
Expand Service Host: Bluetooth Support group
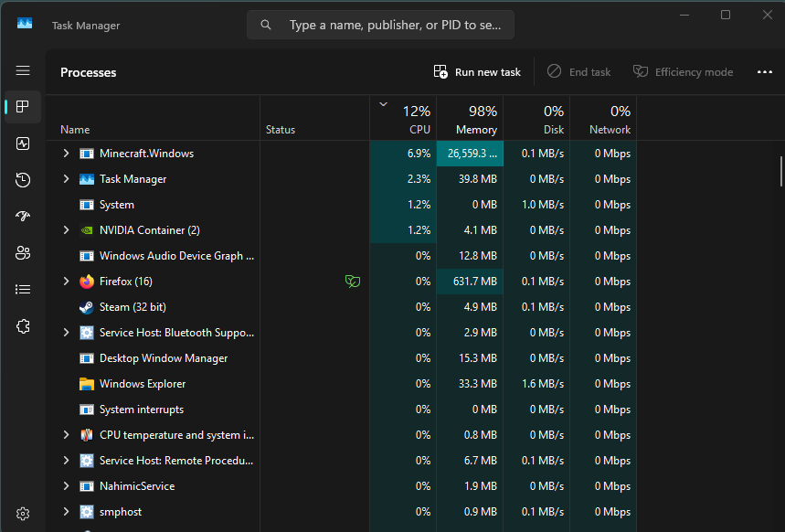coord(66,333)
